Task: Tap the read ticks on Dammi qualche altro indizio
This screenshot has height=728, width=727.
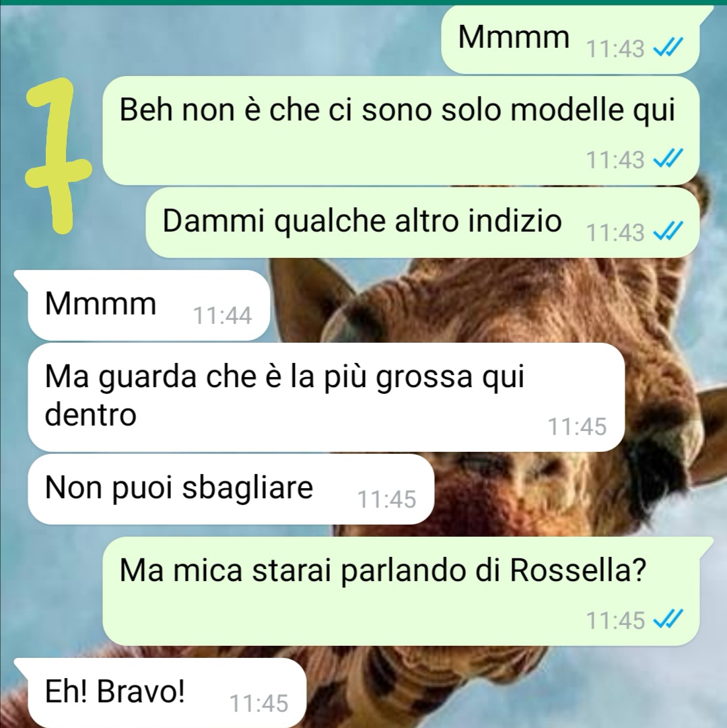Action: click(x=668, y=231)
